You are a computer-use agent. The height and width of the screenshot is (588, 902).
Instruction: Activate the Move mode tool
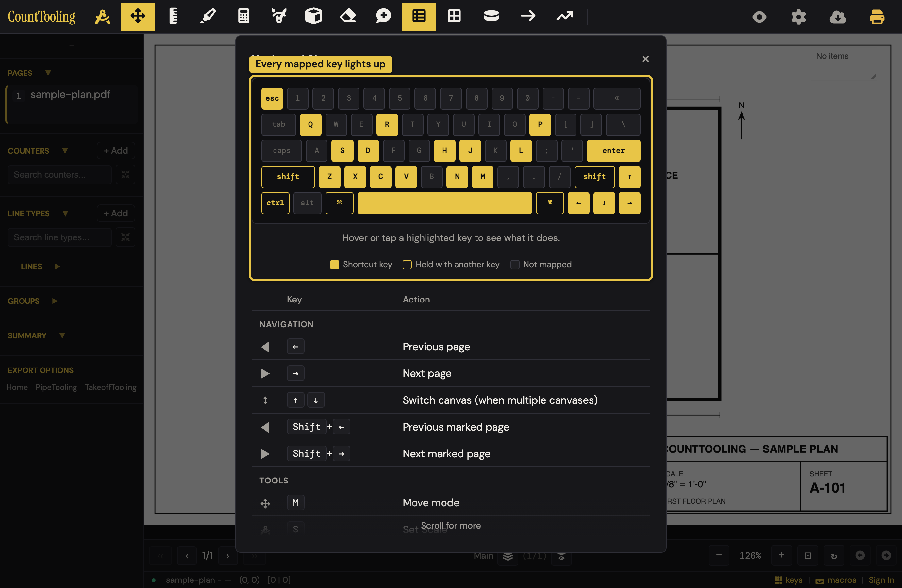(x=138, y=17)
